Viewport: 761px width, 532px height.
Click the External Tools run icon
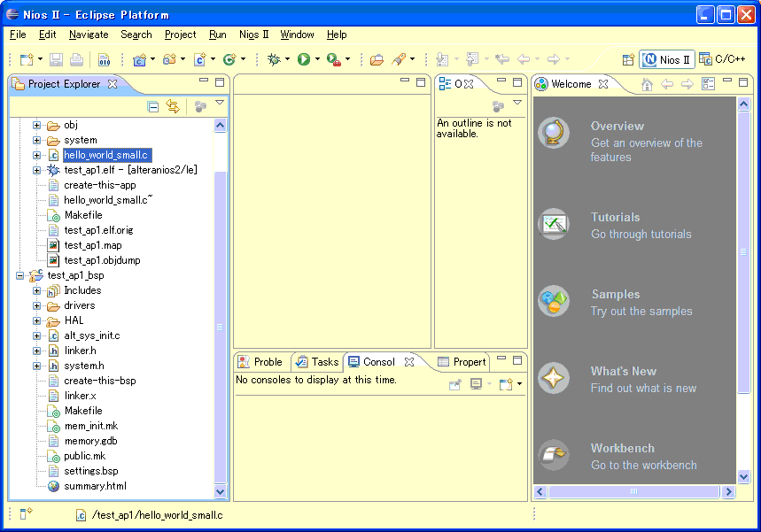[333, 59]
